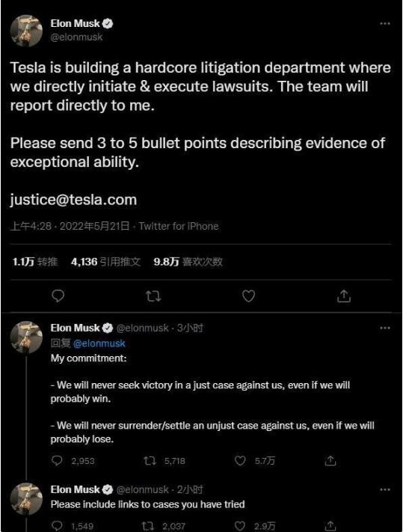View the 1.1万 retweets list
This screenshot has width=403, height=532.
(x=35, y=262)
